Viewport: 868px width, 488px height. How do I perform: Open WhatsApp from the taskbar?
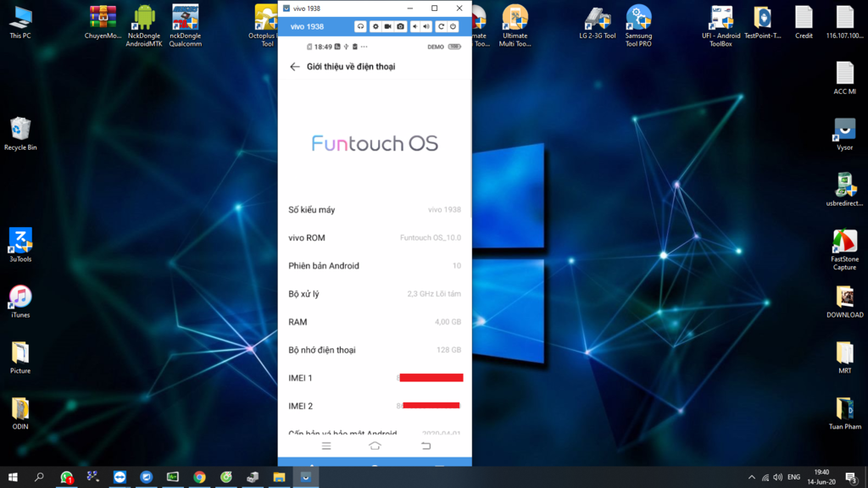66,477
